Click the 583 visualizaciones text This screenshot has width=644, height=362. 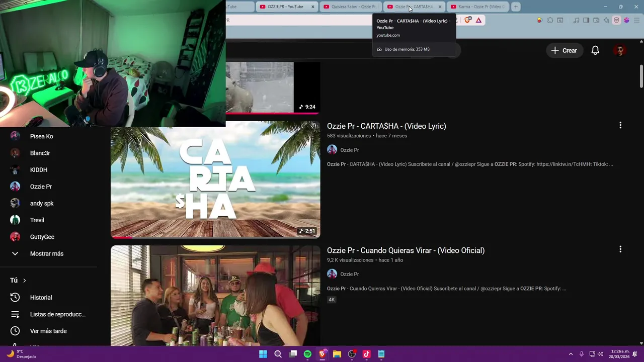(349, 136)
